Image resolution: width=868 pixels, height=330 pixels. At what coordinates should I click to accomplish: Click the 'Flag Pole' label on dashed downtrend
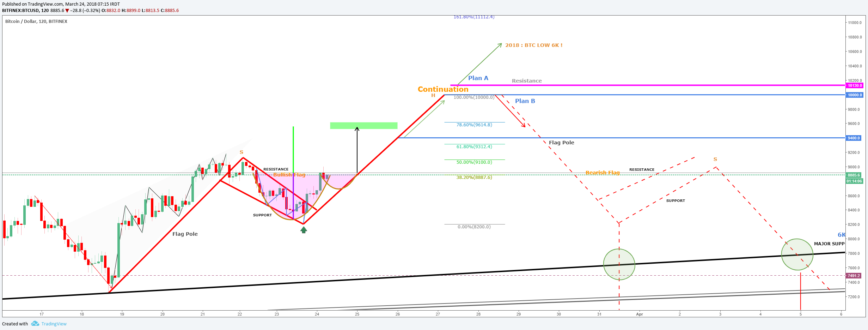[x=561, y=143]
